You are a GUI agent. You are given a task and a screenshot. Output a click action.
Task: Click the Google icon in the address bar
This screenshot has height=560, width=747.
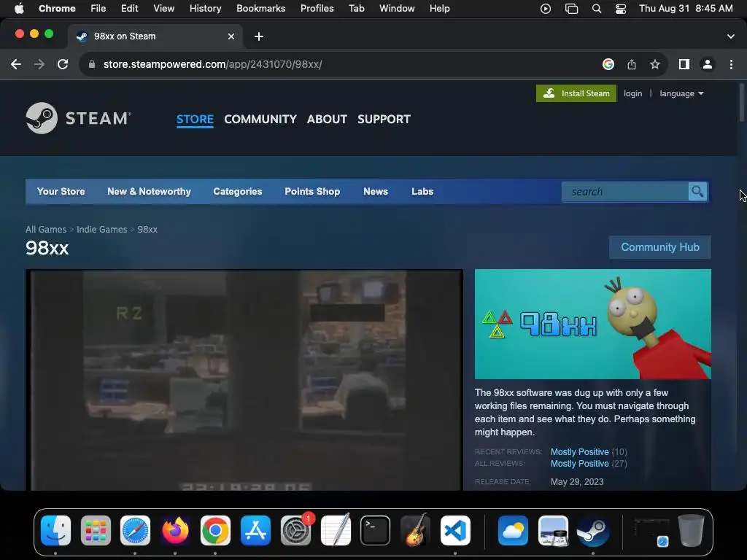pyautogui.click(x=608, y=64)
